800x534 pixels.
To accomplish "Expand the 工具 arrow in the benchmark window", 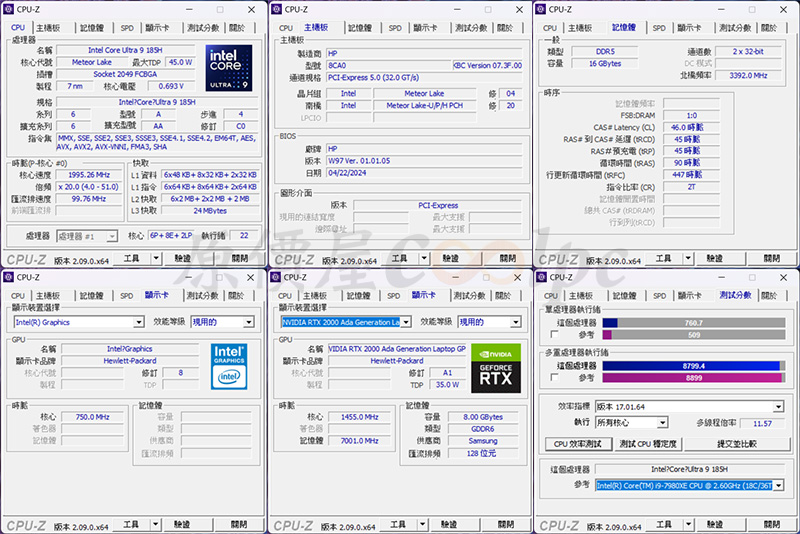I will tap(689, 524).
